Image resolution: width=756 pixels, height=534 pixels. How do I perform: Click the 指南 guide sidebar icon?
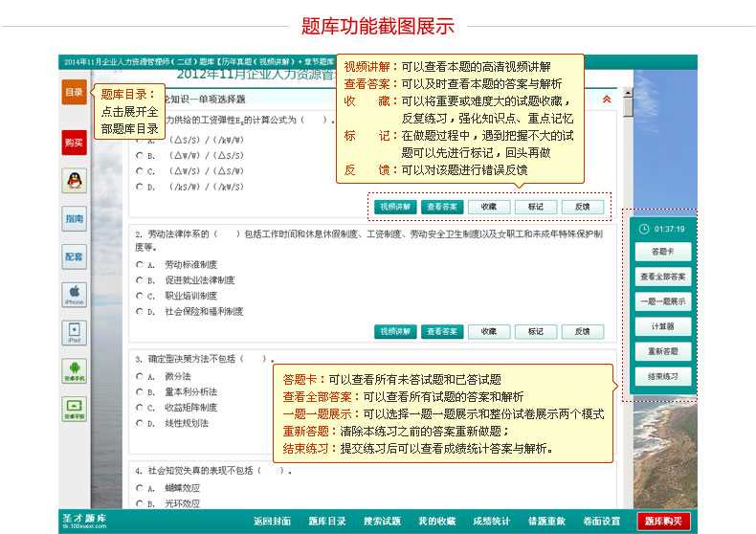[x=74, y=218]
